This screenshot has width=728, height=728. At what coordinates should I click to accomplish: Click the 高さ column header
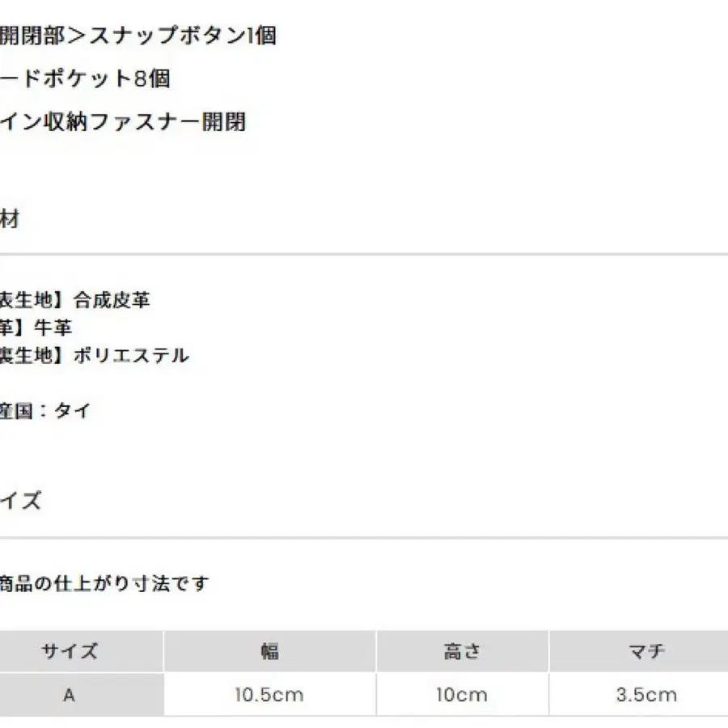(462, 651)
